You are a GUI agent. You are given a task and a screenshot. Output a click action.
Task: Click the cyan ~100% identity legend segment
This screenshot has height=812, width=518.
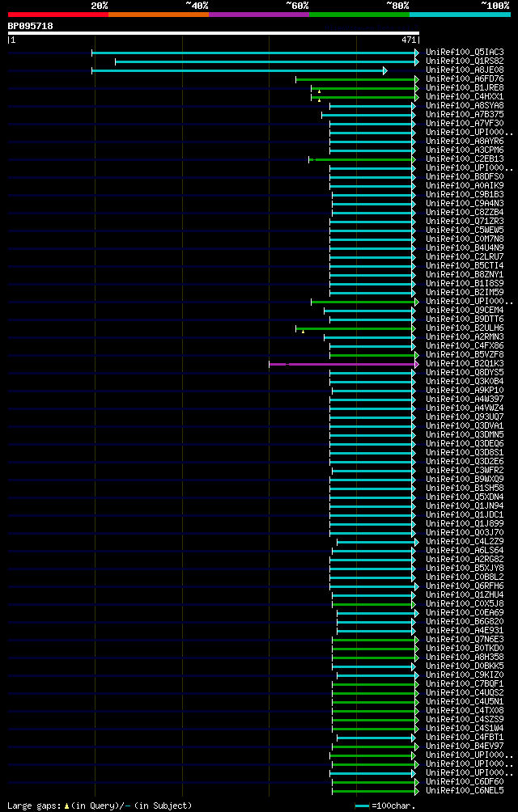click(460, 15)
